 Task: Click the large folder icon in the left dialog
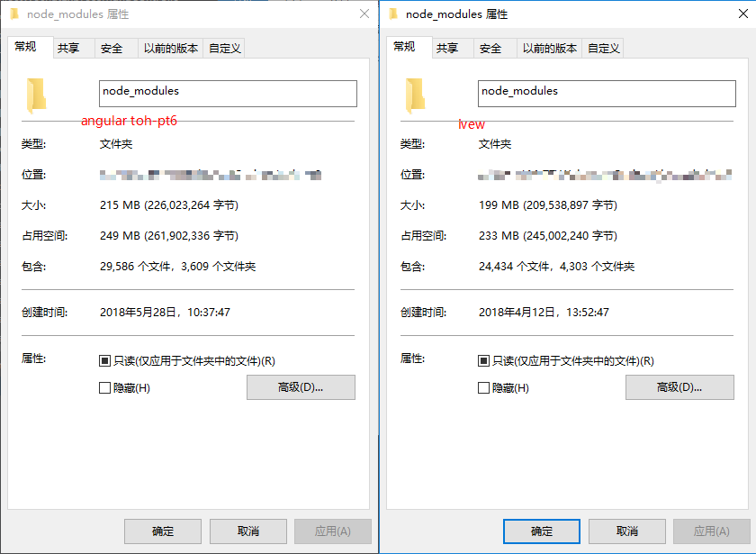(36, 95)
